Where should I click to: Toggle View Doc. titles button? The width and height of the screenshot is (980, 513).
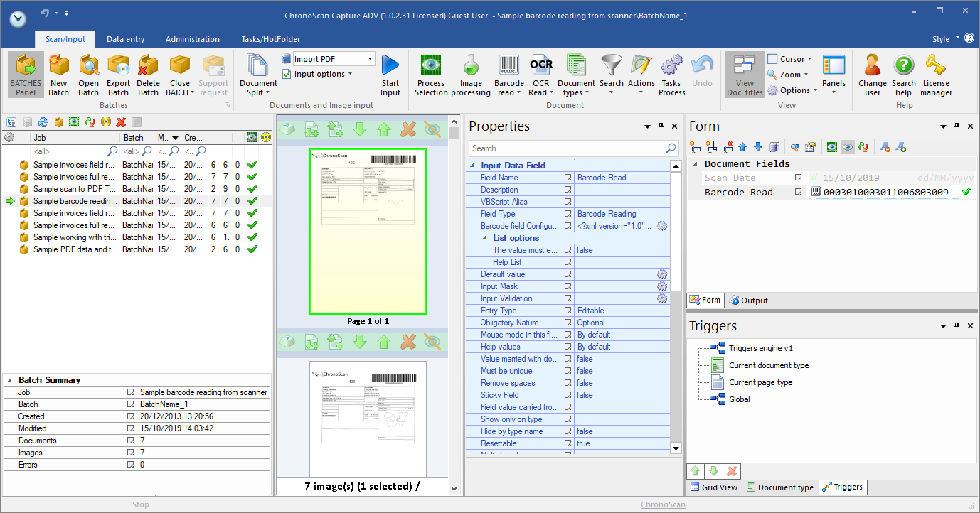[x=745, y=75]
